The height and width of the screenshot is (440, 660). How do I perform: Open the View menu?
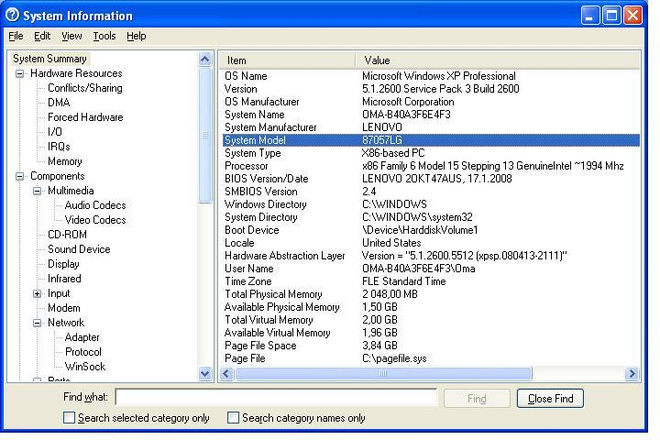pyautogui.click(x=72, y=36)
